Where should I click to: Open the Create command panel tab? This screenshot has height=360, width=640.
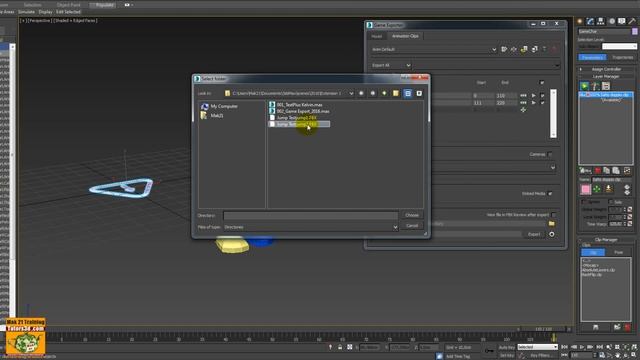coord(580,21)
